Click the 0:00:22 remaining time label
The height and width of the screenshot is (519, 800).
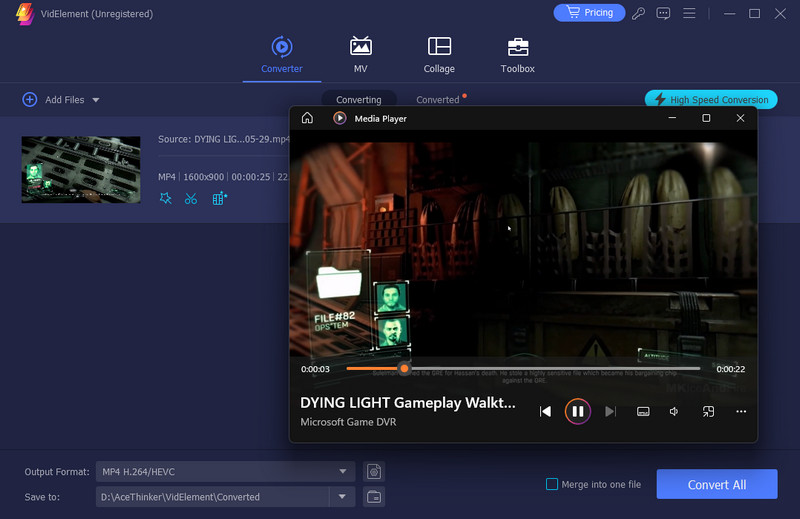(x=731, y=369)
